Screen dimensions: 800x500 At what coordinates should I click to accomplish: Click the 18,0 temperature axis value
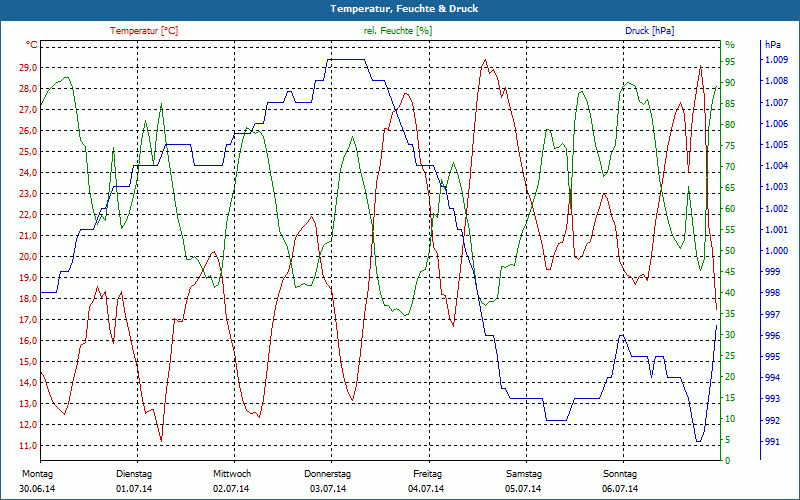click(28, 298)
